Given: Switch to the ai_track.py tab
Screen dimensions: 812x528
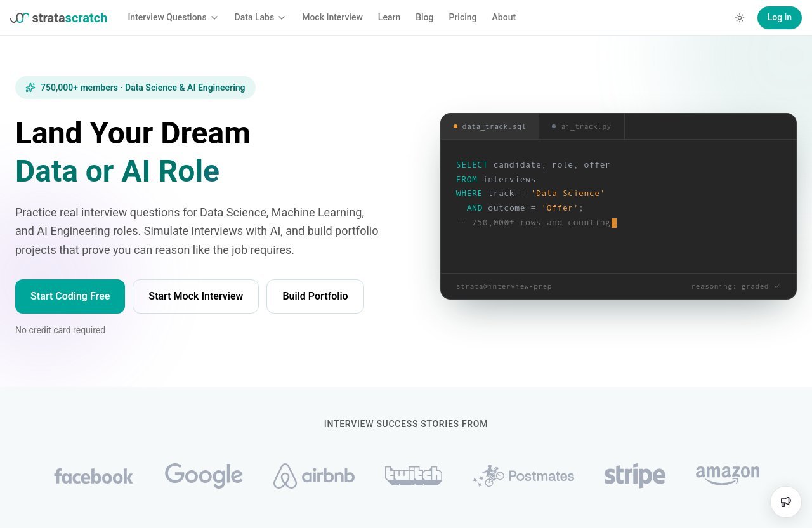Looking at the screenshot, I should pyautogui.click(x=582, y=126).
